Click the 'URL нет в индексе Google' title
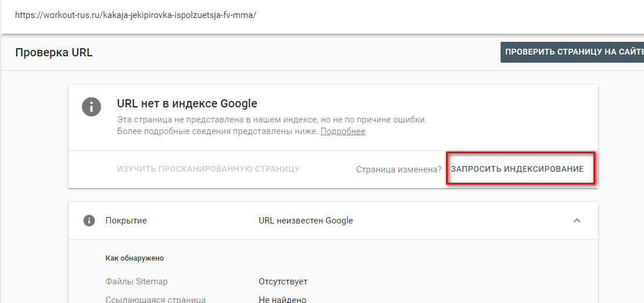This screenshot has height=303, width=644. pyautogui.click(x=187, y=103)
